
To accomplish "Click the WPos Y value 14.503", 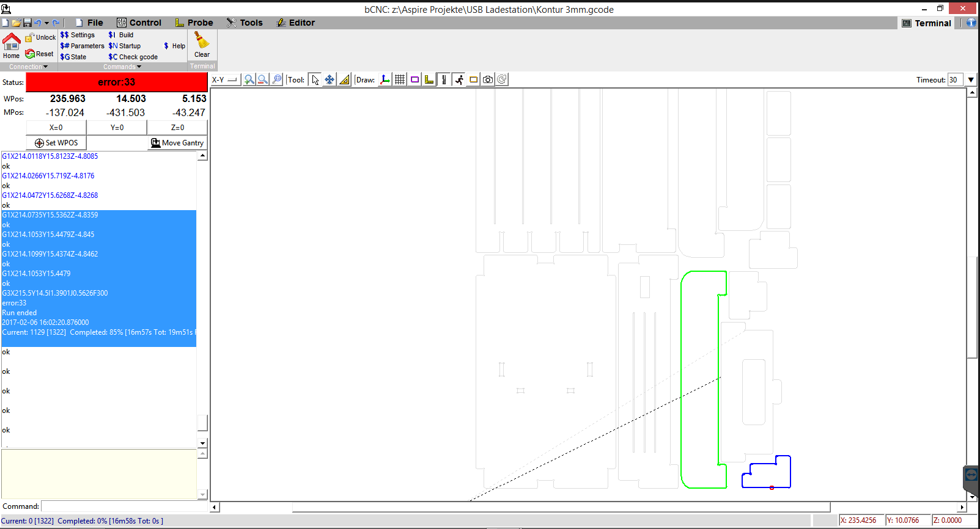I will 131,98.
